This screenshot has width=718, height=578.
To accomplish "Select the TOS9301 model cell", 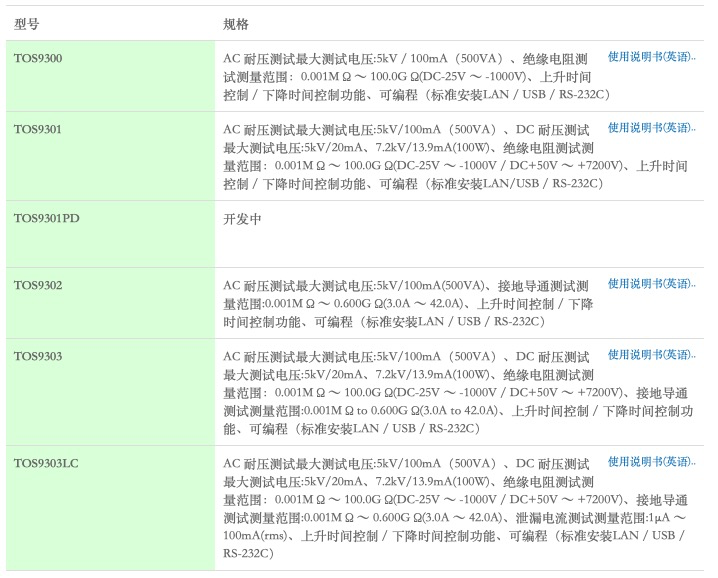I will [110, 156].
